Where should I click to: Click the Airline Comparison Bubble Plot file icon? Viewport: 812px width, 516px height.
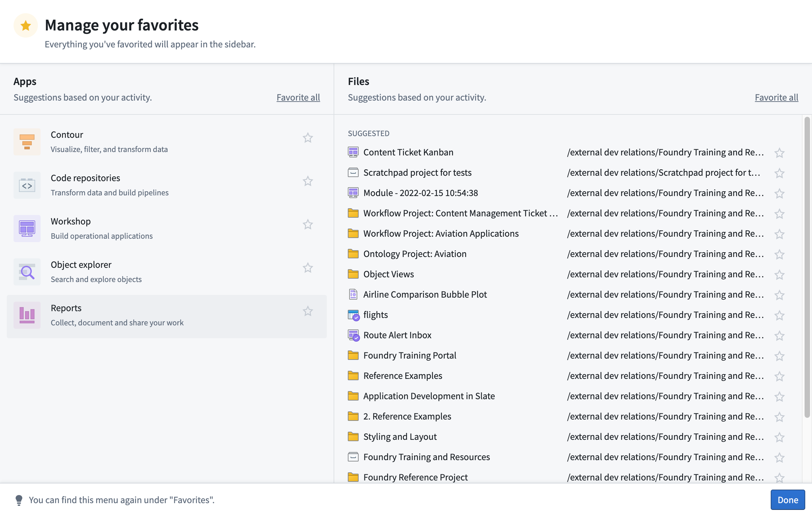pyautogui.click(x=353, y=295)
